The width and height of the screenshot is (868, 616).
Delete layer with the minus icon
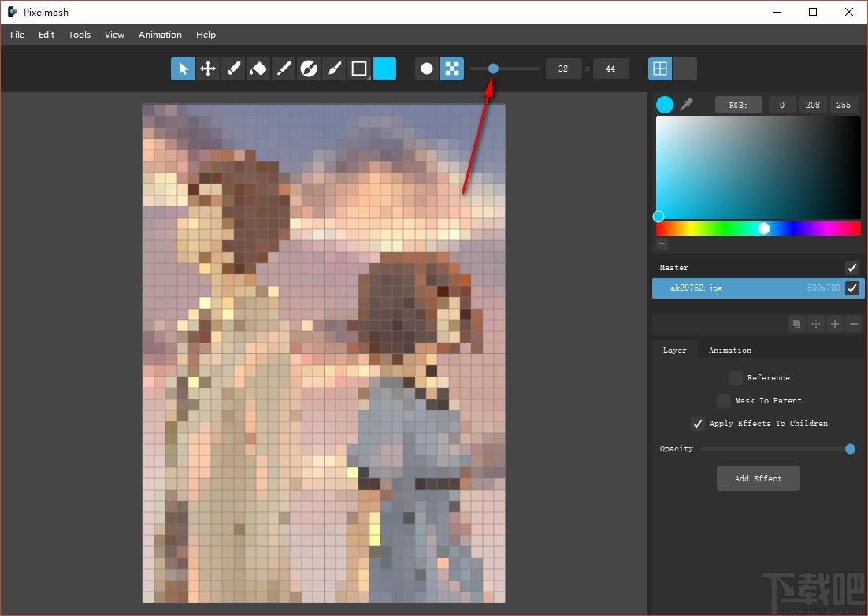point(854,324)
